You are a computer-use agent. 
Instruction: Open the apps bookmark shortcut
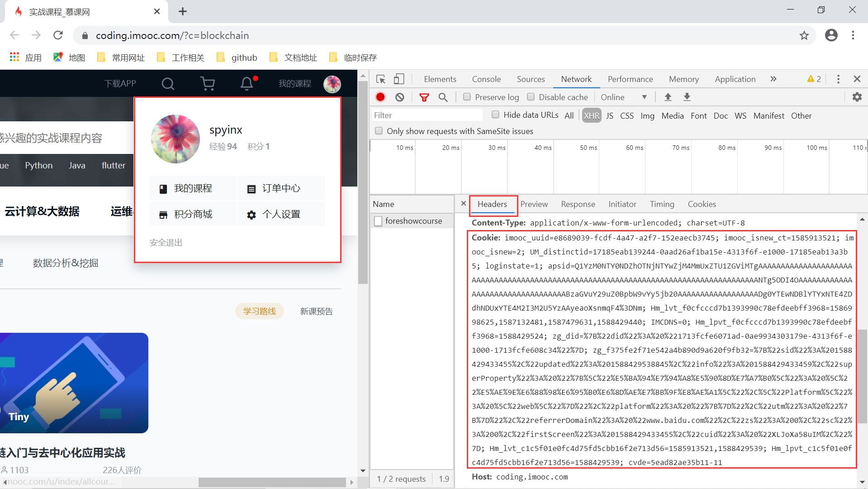coord(26,58)
